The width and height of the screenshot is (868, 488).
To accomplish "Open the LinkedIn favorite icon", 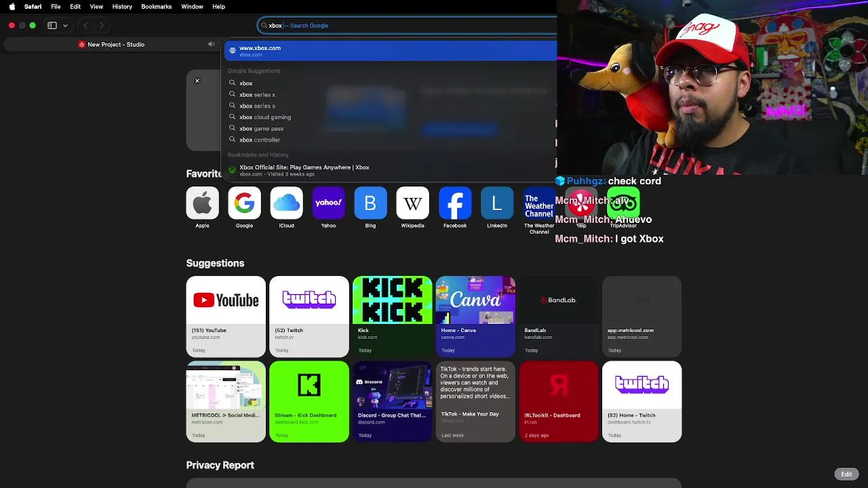I will [x=496, y=203].
